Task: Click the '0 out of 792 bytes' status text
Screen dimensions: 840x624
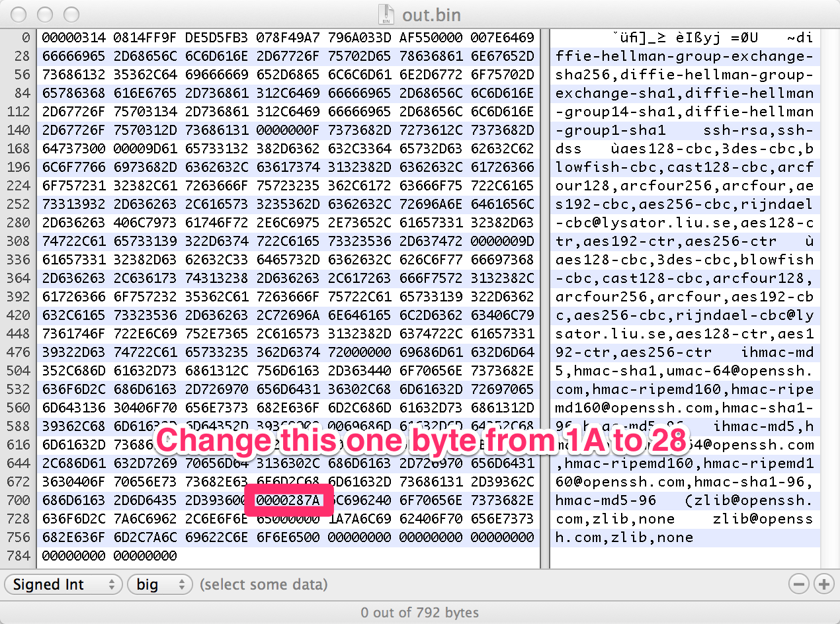Action: pos(419,613)
